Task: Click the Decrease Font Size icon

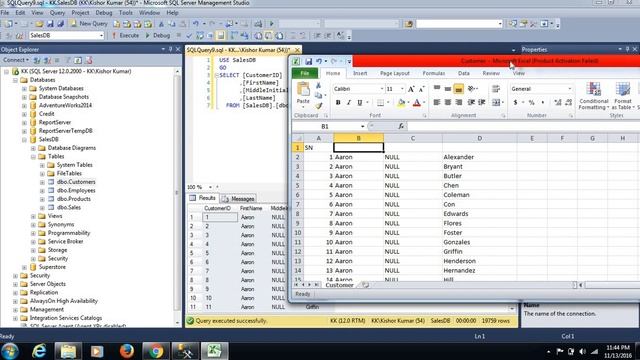Action: 422,89
